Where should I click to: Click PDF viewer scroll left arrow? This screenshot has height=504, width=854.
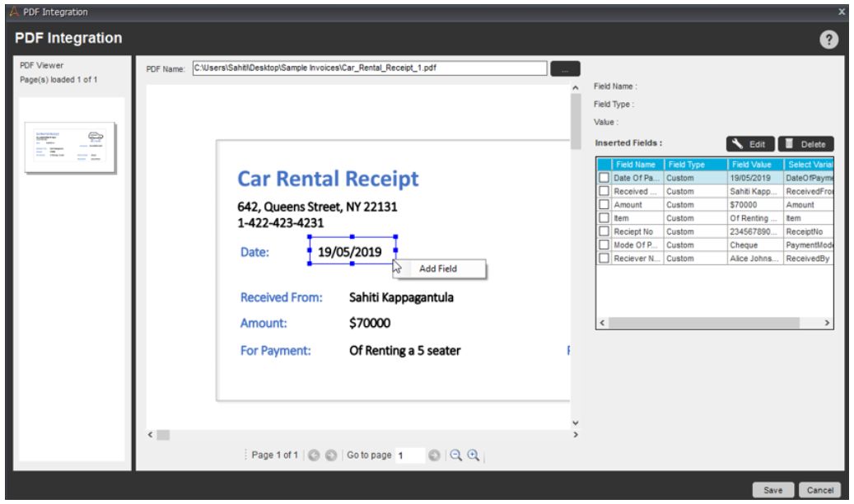click(151, 434)
